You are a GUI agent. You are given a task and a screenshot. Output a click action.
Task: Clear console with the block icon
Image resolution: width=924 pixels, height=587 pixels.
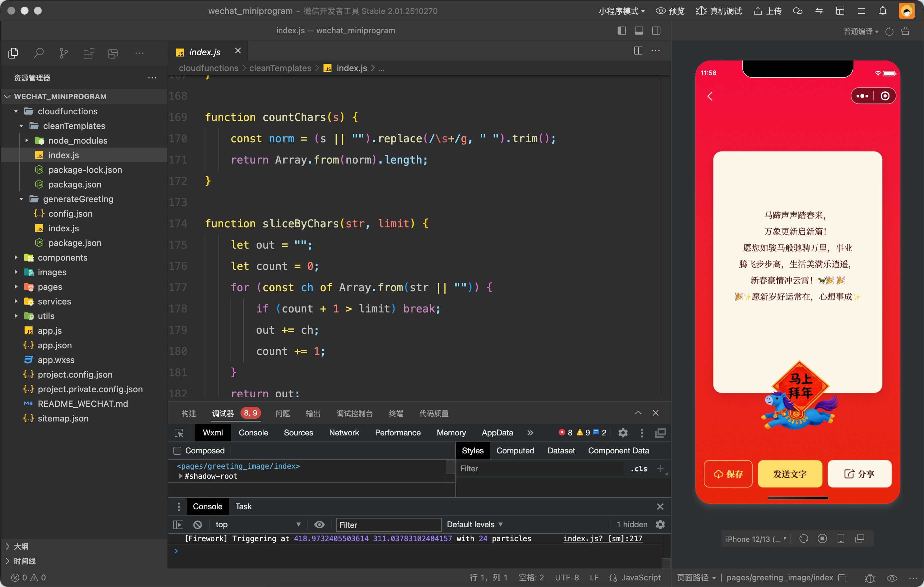click(198, 525)
